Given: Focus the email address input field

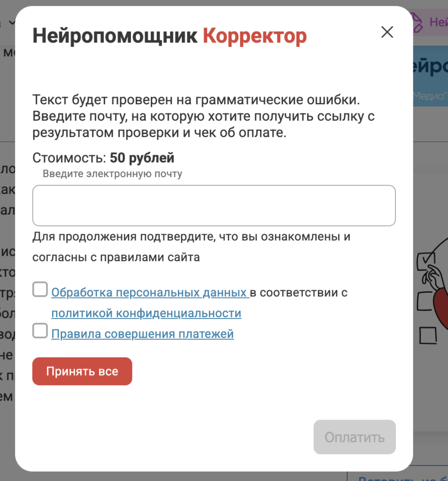Looking at the screenshot, I should tap(214, 206).
